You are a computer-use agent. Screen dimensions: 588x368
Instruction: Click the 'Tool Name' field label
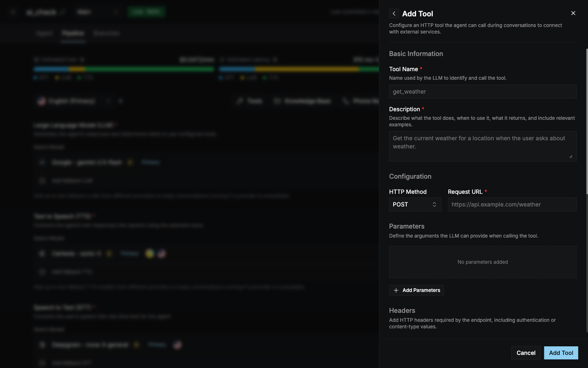403,69
